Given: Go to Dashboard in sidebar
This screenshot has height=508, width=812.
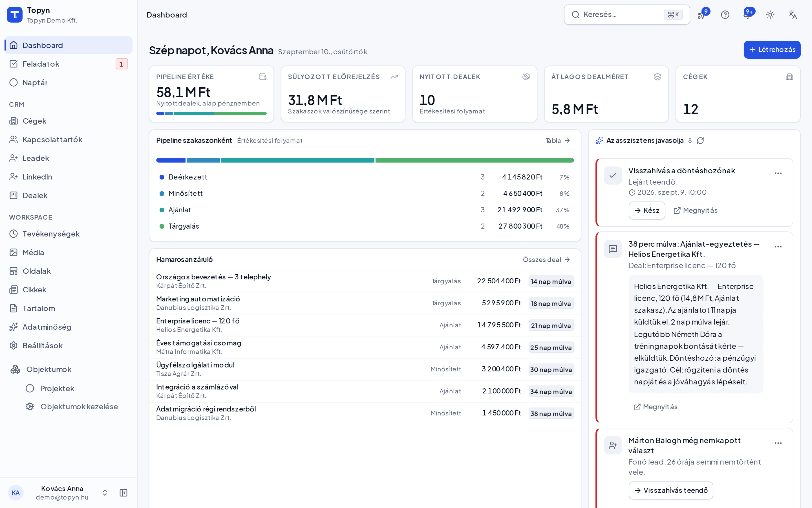Looking at the screenshot, I should pos(69,45).
